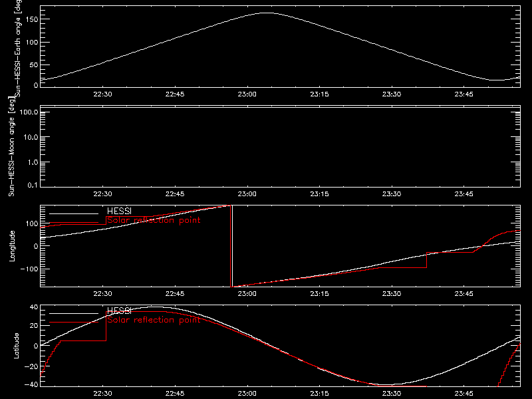Select 22:30 time label under Earth angle plot
The image size is (532, 399).
coord(102,94)
